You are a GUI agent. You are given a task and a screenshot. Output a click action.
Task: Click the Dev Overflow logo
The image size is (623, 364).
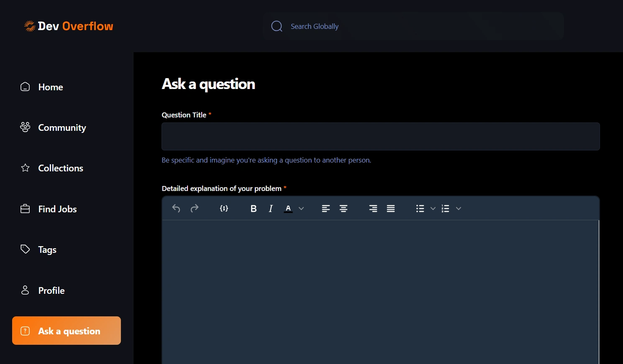(69, 26)
